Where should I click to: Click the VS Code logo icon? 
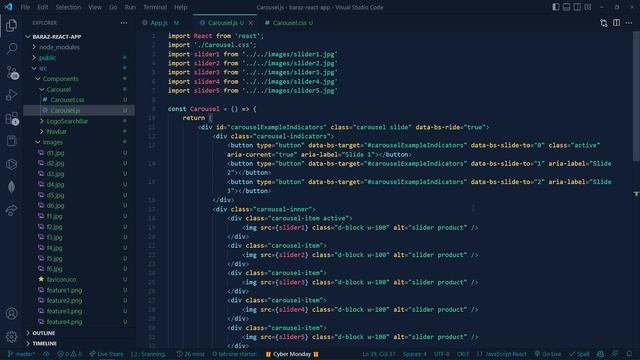pos(9,7)
